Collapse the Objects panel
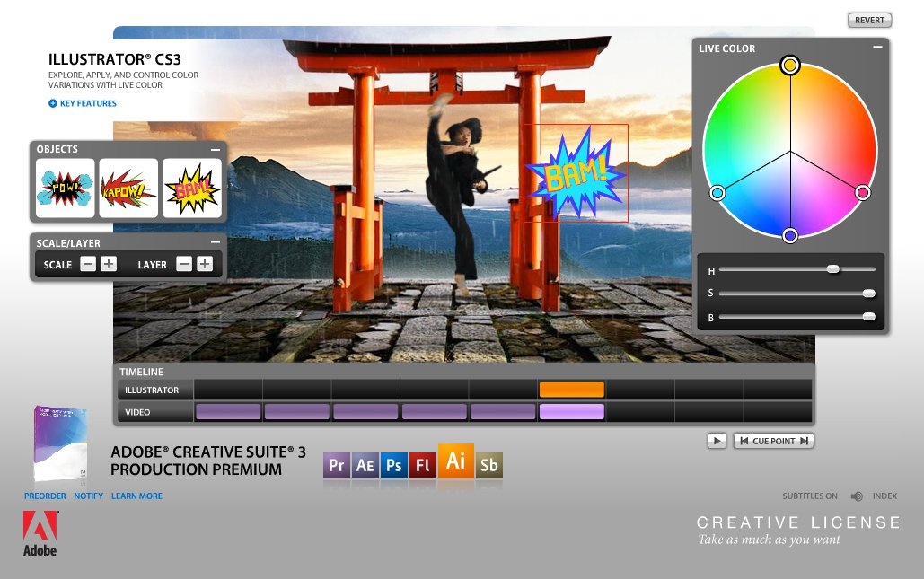Viewport: 924px width, 579px height. (x=216, y=150)
